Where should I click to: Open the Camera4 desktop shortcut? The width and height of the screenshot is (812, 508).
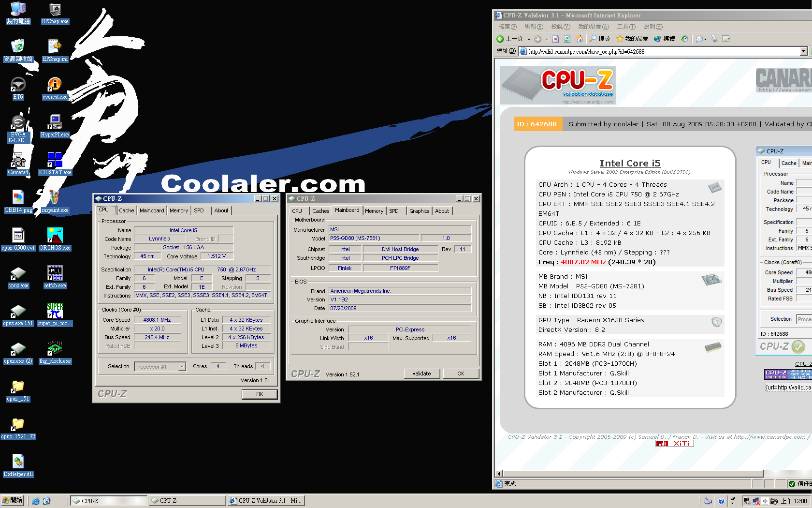point(18,164)
